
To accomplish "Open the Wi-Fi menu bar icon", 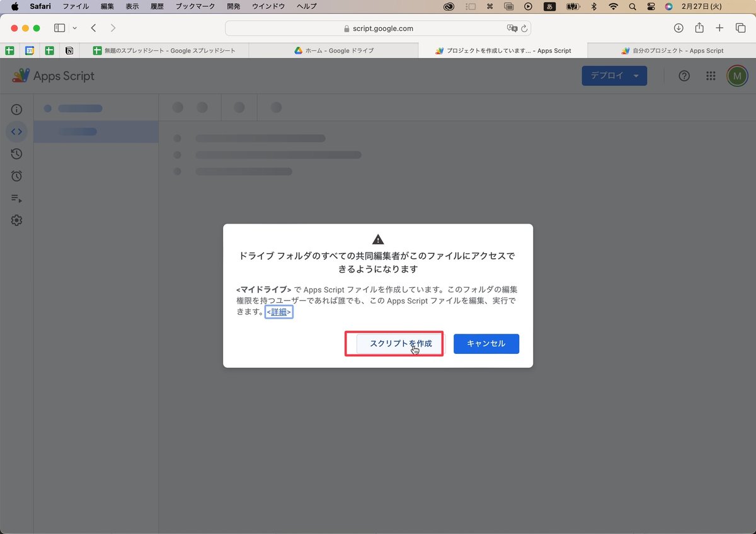I will (x=613, y=6).
